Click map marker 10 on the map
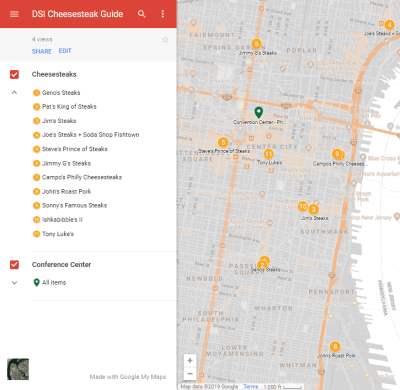This screenshot has width=400, height=390. click(303, 206)
